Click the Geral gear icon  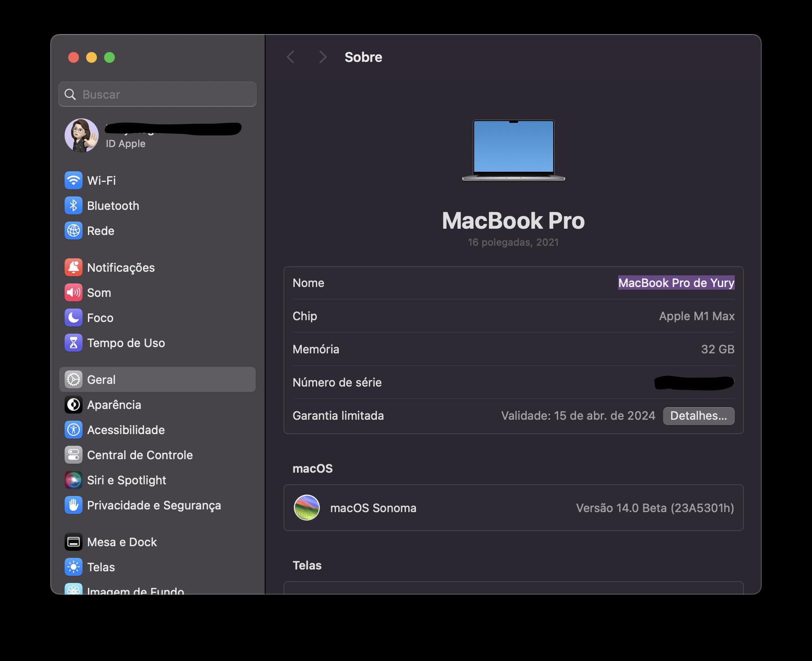(x=74, y=380)
